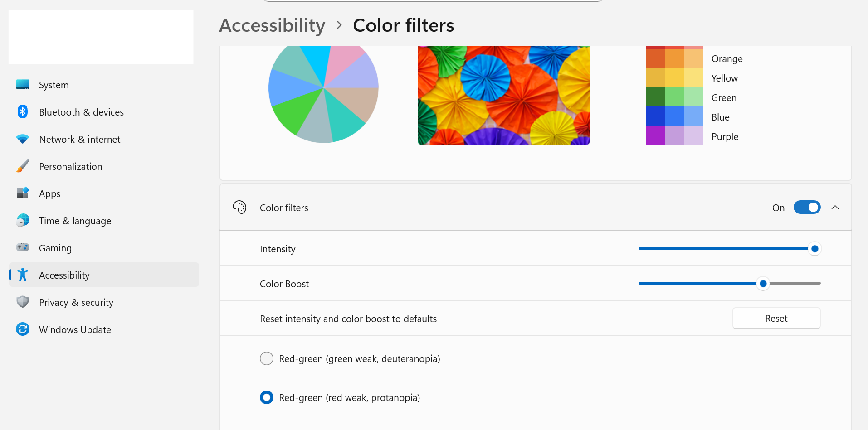The image size is (868, 430).
Task: Turn off the Color filters toggle
Action: 807,208
